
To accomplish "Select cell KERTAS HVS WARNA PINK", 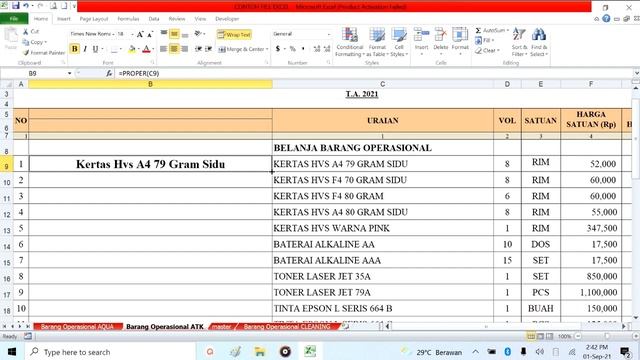I will tap(383, 228).
